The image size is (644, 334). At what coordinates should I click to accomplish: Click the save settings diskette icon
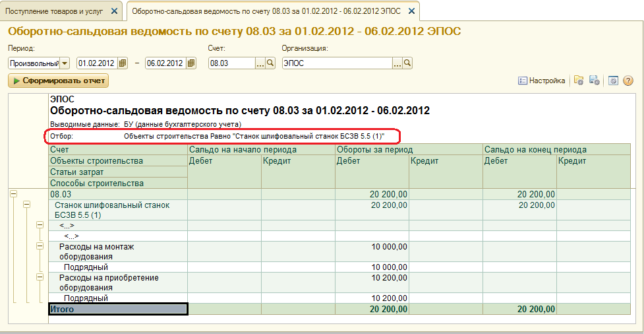[x=595, y=81]
